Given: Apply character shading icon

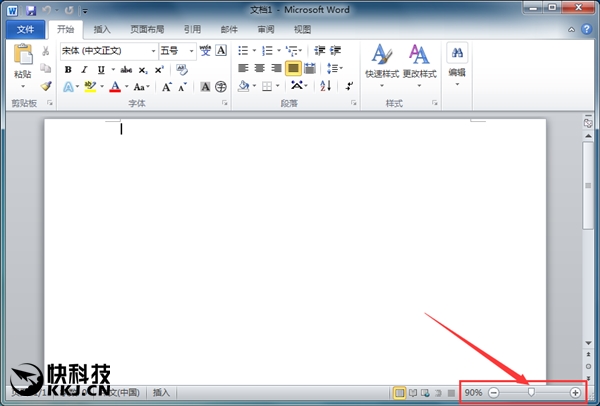Looking at the screenshot, I should (x=205, y=87).
